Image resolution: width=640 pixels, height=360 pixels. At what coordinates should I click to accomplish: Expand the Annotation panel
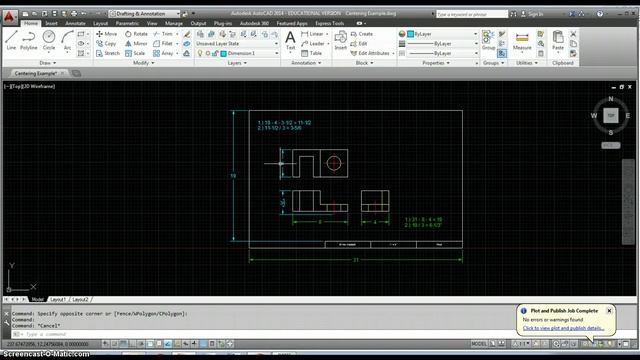tap(306, 63)
